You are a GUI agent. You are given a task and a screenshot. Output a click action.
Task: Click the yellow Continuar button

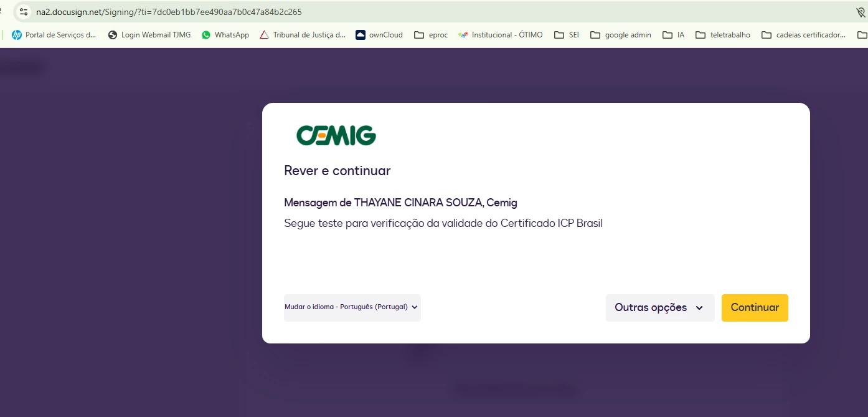[755, 308]
